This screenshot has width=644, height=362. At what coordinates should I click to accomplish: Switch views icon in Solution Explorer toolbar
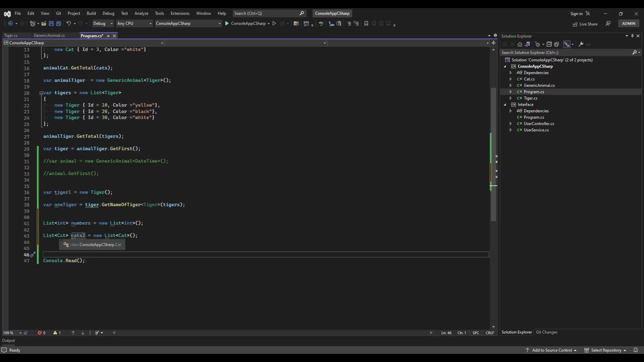pyautogui.click(x=527, y=44)
